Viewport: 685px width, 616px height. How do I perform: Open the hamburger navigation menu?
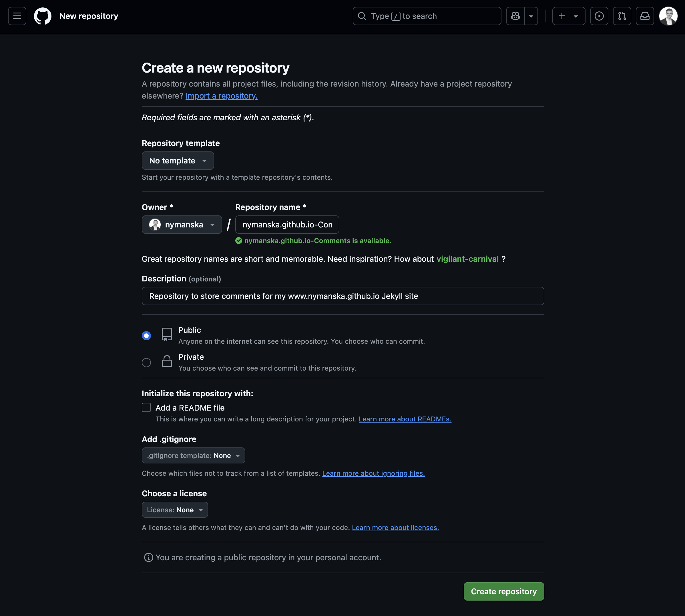tap(17, 16)
